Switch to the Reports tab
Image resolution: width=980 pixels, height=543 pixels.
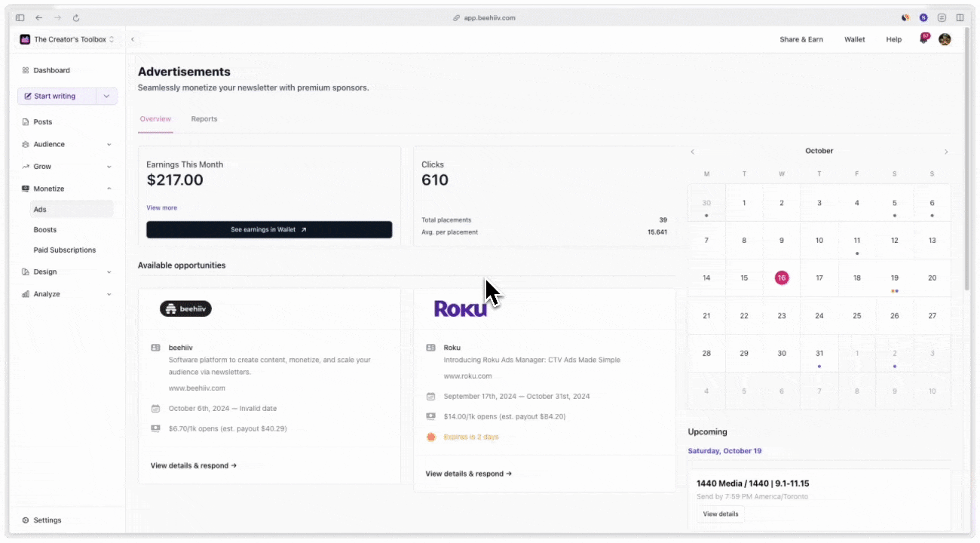tap(204, 119)
